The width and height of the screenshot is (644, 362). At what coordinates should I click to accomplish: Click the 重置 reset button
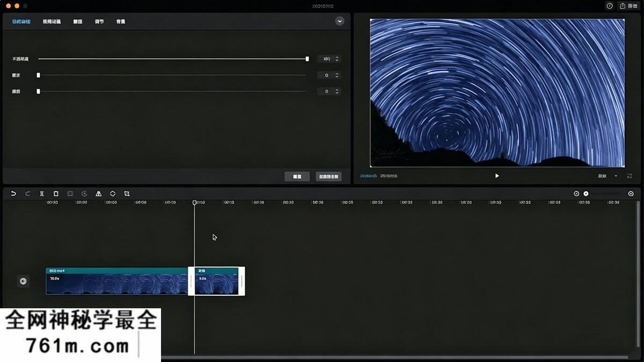297,176
